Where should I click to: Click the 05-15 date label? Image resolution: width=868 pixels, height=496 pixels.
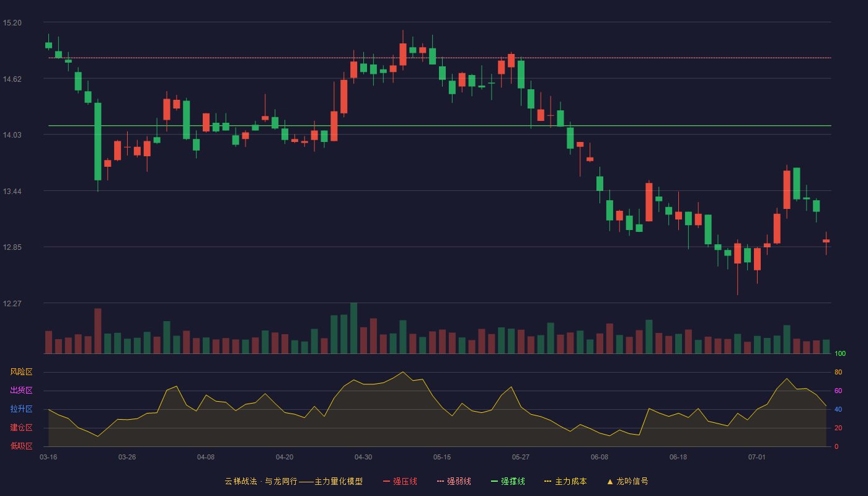442,457
